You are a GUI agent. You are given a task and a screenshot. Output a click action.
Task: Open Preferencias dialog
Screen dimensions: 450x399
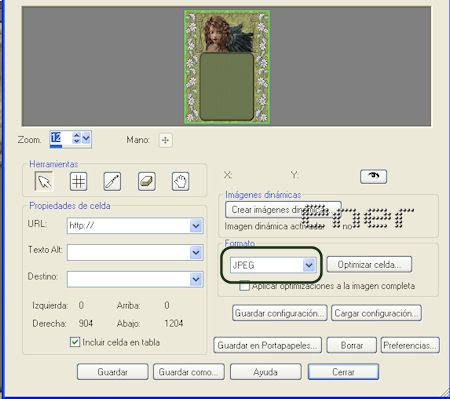(410, 345)
